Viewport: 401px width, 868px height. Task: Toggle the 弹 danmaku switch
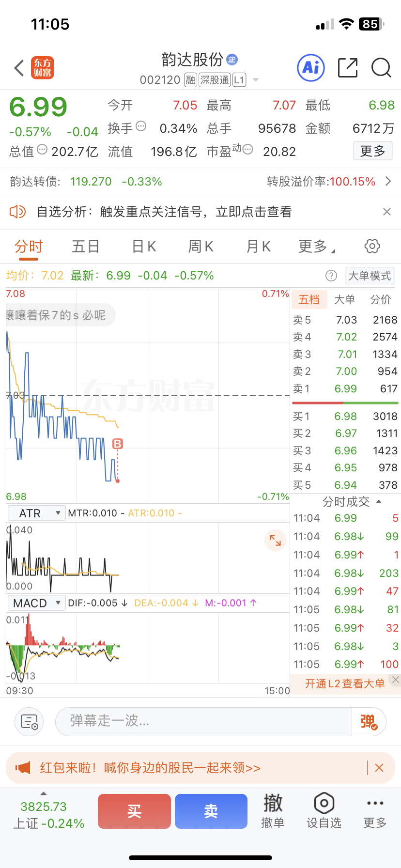369,722
